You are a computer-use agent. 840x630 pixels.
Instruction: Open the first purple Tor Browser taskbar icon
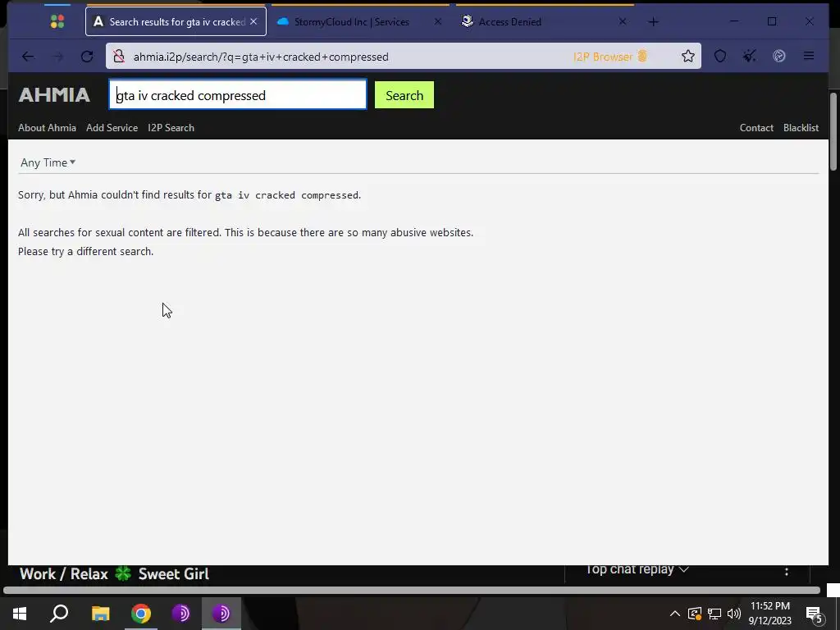coord(181,614)
